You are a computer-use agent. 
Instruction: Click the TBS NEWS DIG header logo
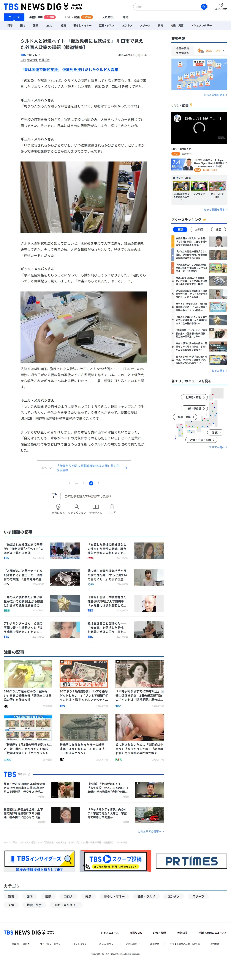(x=43, y=7)
